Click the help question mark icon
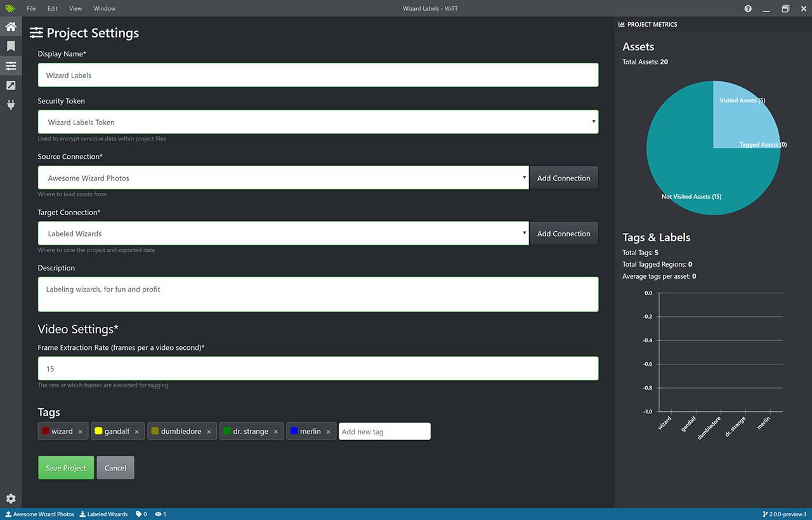The image size is (812, 520). [x=748, y=9]
